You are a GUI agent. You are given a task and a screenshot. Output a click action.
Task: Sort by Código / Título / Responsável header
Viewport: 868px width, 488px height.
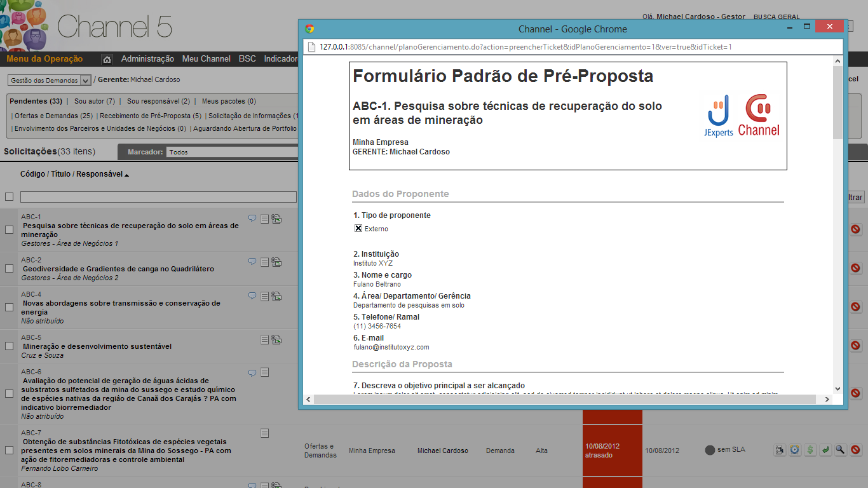(74, 174)
